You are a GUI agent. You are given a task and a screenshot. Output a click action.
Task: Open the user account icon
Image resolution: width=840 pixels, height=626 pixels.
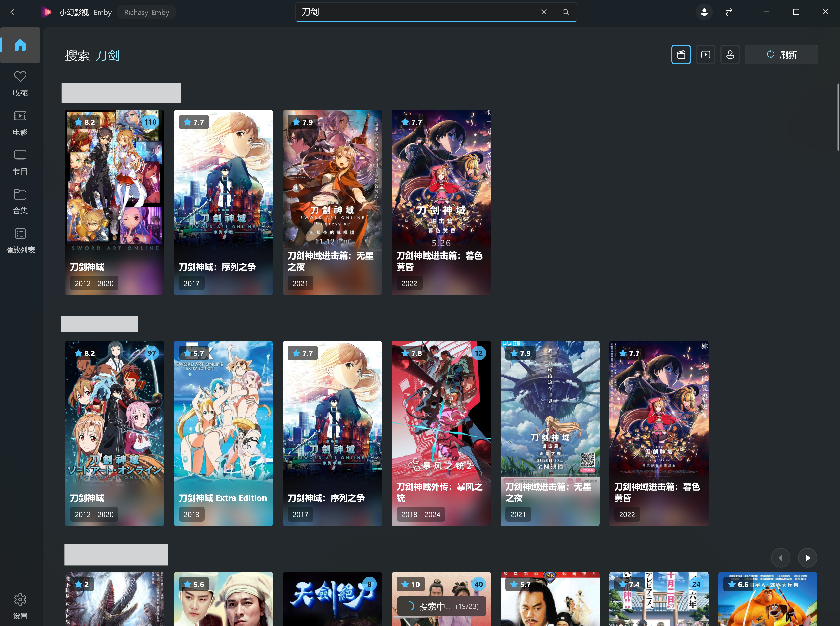tap(704, 12)
